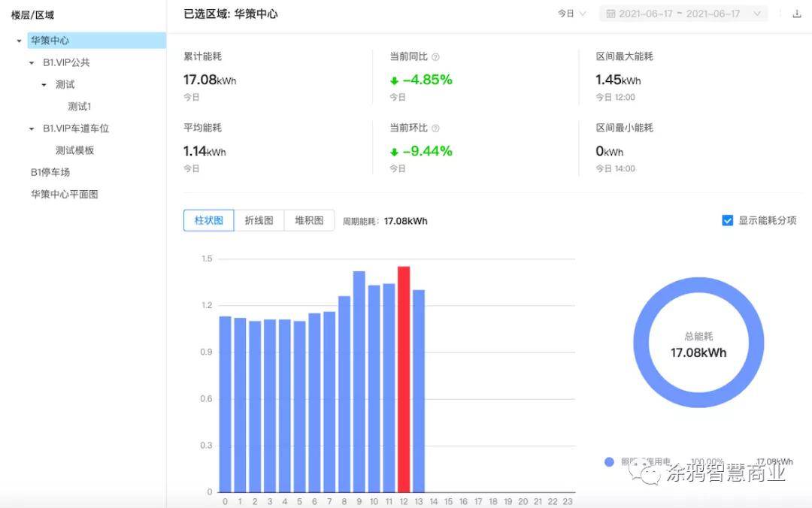Image resolution: width=812 pixels, height=508 pixels.
Task: Open help tooltip beside 当前同比
Action: (x=435, y=57)
